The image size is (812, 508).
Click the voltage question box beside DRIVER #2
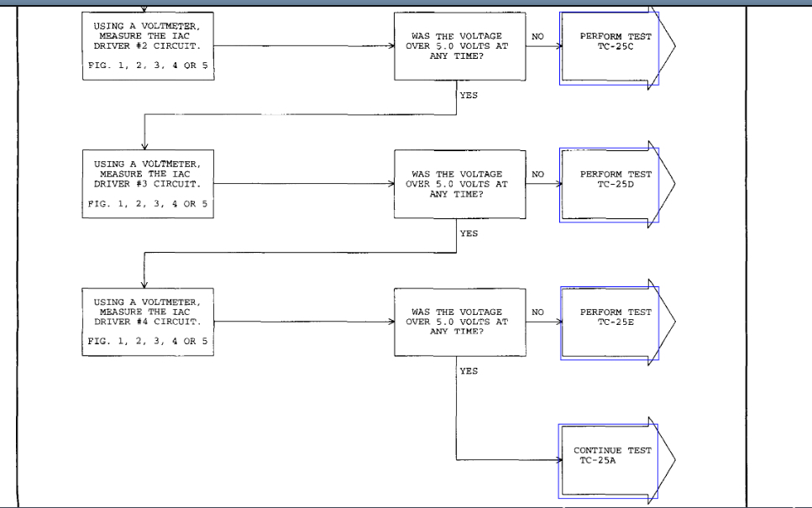click(x=460, y=47)
